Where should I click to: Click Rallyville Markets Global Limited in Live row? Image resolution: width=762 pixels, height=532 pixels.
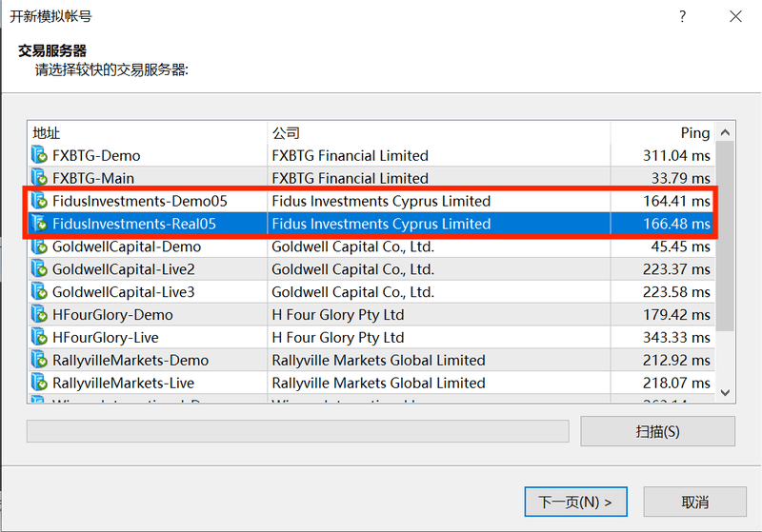tap(378, 383)
